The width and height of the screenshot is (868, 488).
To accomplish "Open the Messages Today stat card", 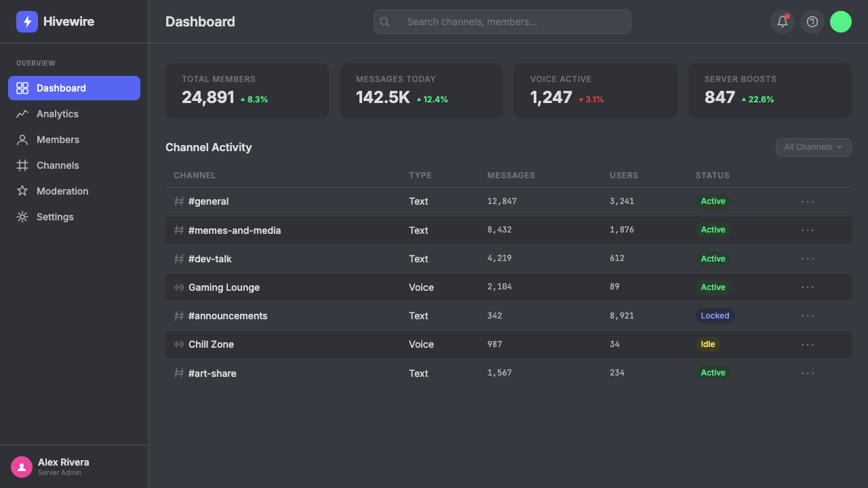I will coord(421,91).
